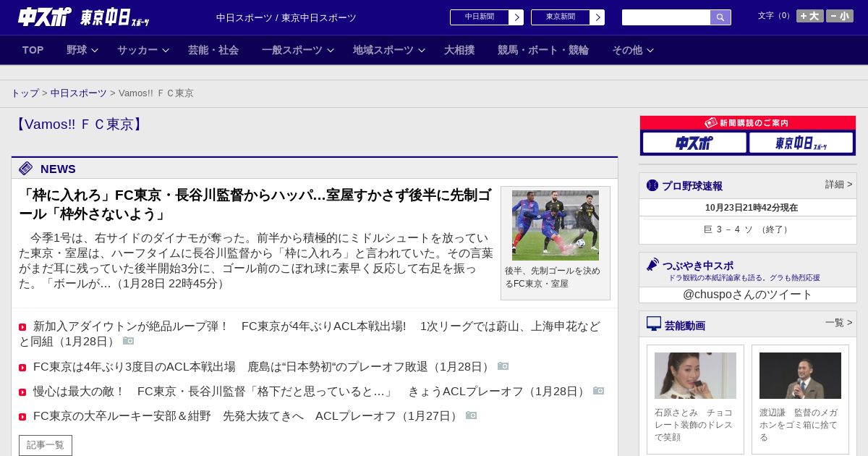
Task: Open @chuspoさんのツイート link
Action: (748, 295)
